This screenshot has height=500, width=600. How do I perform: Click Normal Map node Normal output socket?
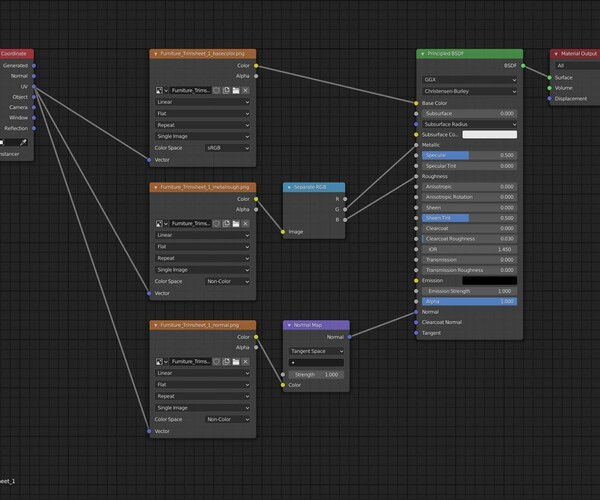coord(350,337)
